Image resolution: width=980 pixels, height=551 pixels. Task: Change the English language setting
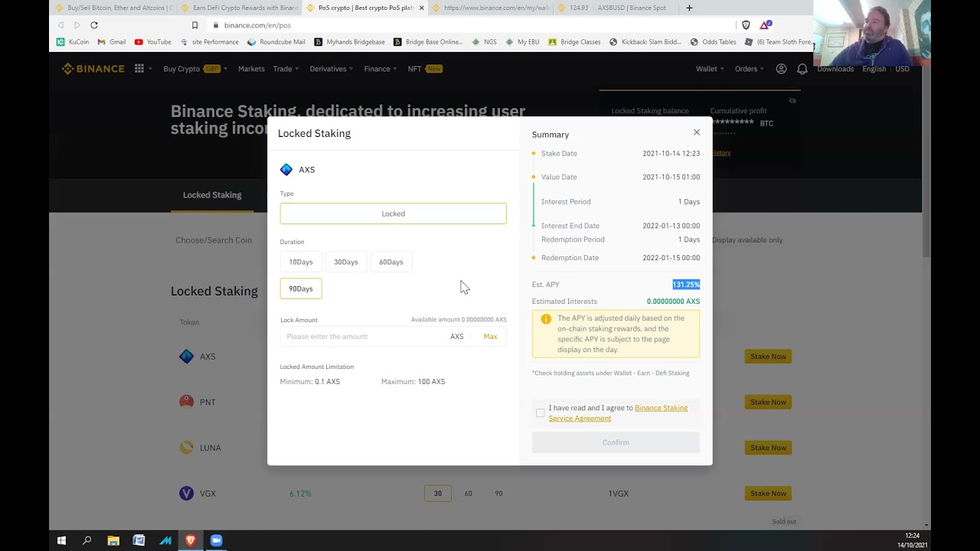(x=874, y=69)
